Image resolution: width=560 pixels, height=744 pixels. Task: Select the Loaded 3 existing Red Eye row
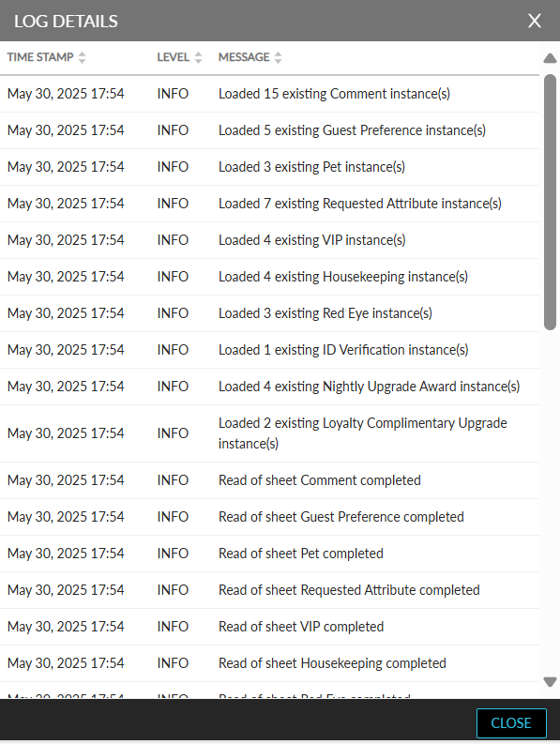269,313
